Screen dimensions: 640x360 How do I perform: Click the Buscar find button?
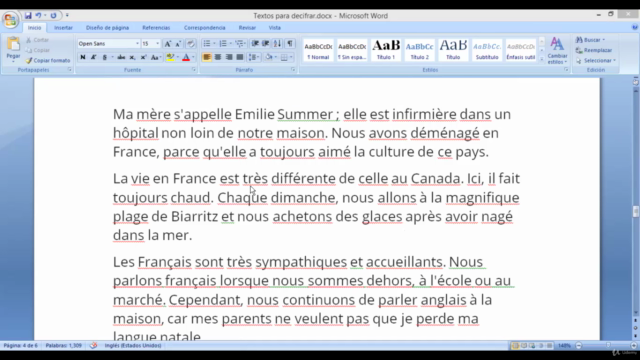[x=590, y=40]
